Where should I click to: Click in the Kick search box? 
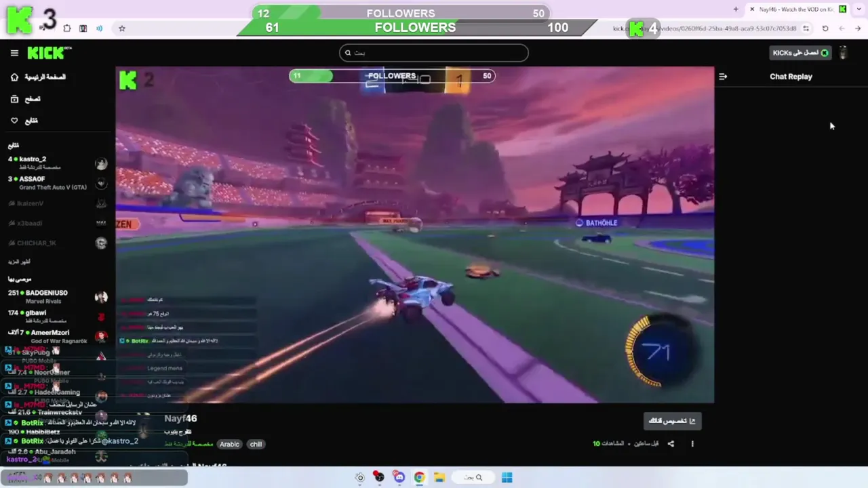click(x=434, y=53)
